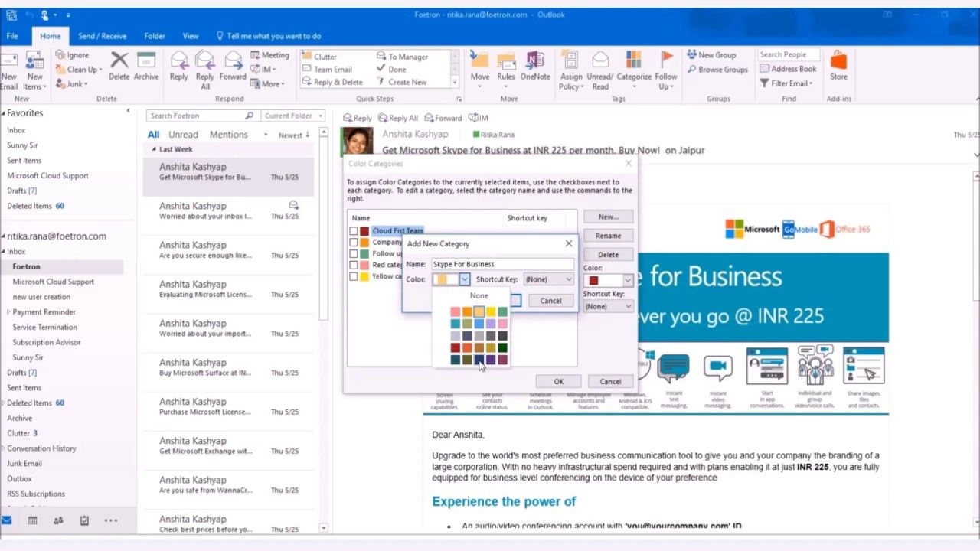The image size is (980, 551).
Task: Click the Delete icon in ribbon
Action: coord(119,60)
